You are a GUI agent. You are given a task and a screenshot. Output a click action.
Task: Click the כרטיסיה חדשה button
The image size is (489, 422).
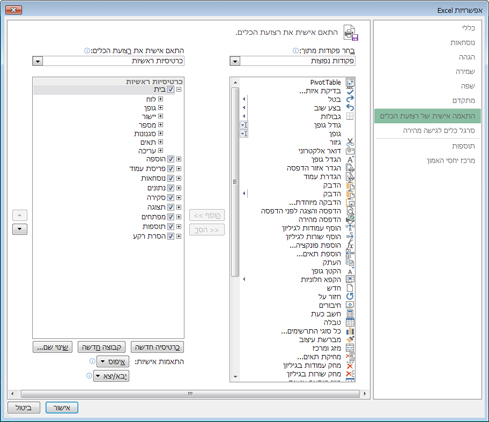[157, 347]
